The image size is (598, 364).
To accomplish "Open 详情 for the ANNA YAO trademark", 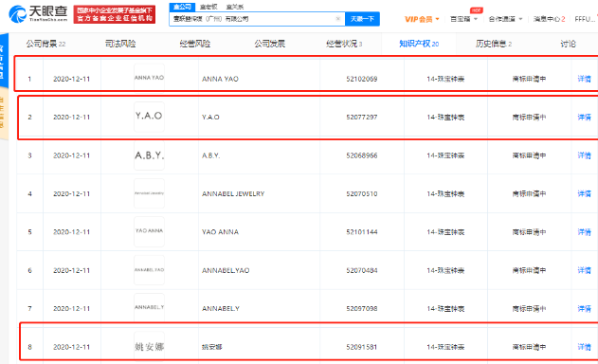I will 584,79.
